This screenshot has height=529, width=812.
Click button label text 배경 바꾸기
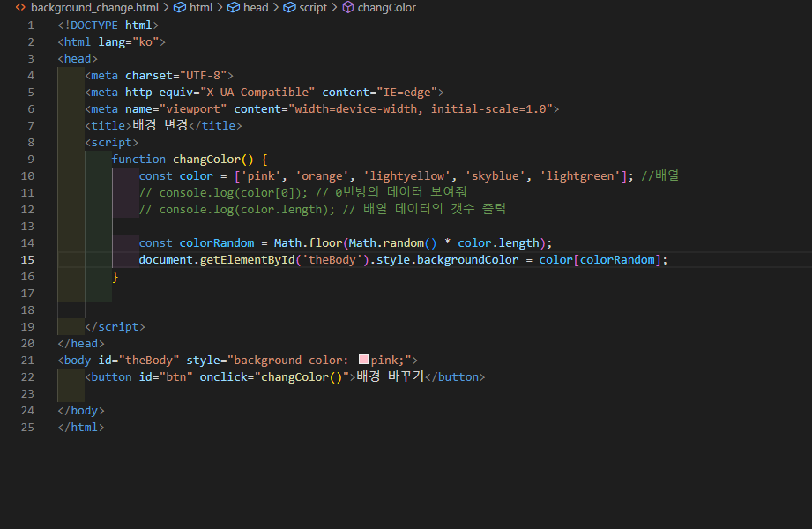(x=391, y=376)
